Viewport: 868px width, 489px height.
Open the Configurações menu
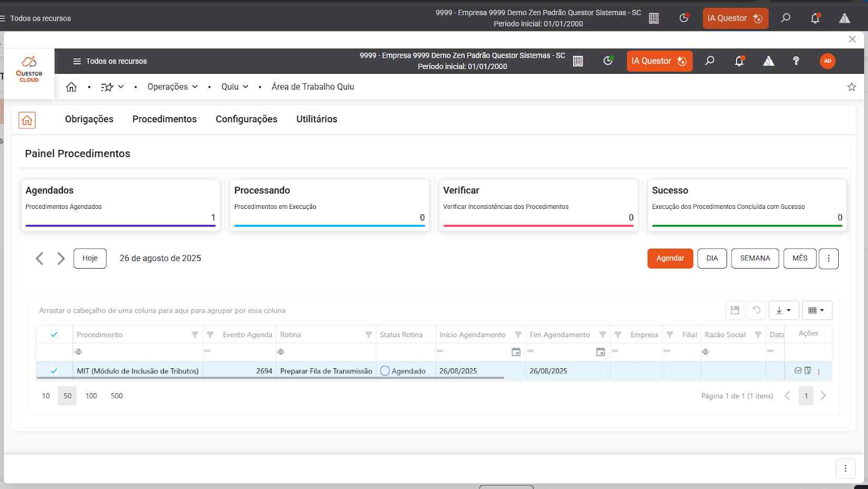pos(246,119)
